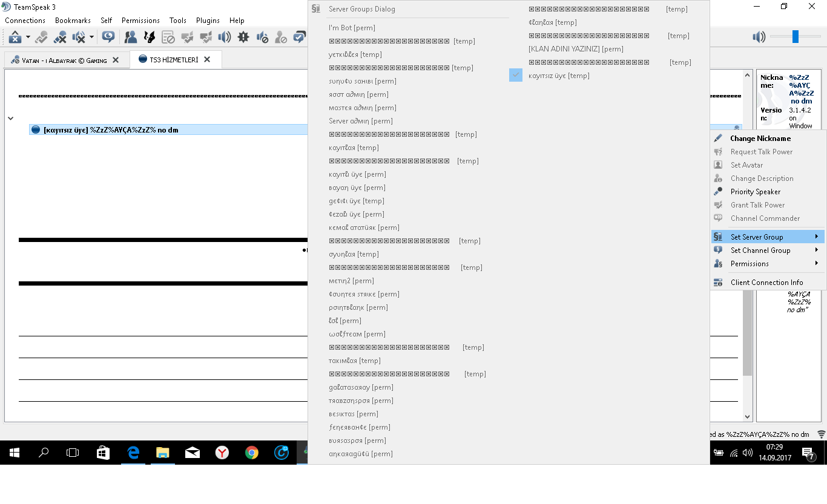Select the client '%ZzZ%AYÇA%ZzZ% no dm' in tree
Screen dimensions: 827x504
pyautogui.click(x=385, y=129)
